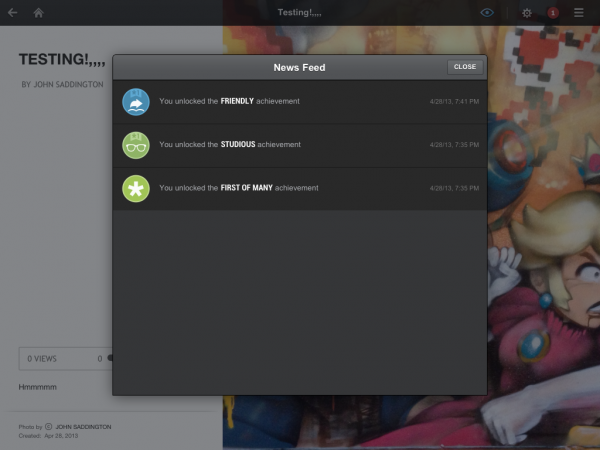Close the News Feed dialog

(x=465, y=67)
